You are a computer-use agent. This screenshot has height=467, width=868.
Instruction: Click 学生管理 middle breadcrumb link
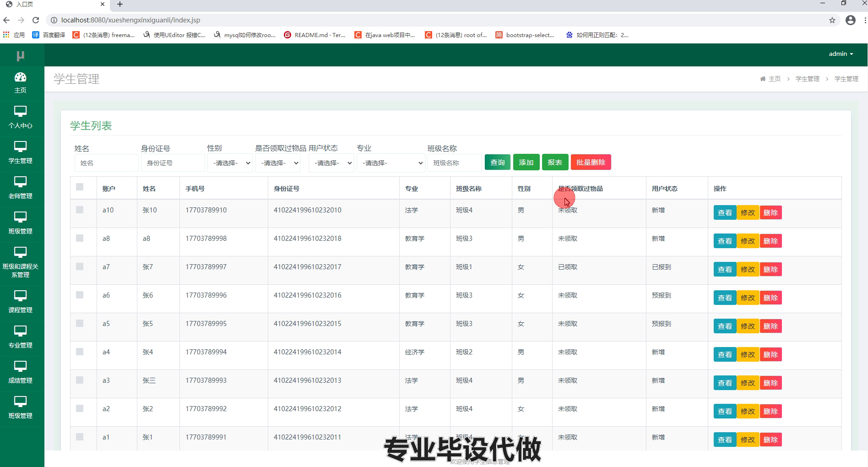tap(808, 79)
